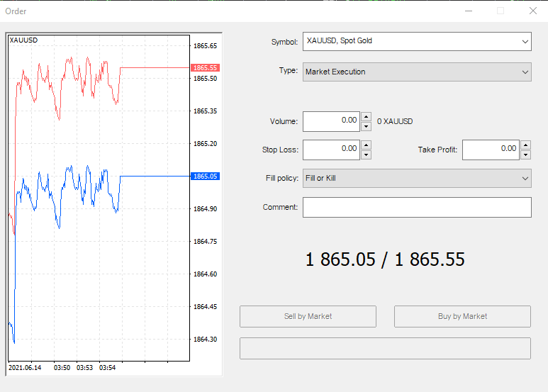Click the Sell by Market button

[308, 317]
